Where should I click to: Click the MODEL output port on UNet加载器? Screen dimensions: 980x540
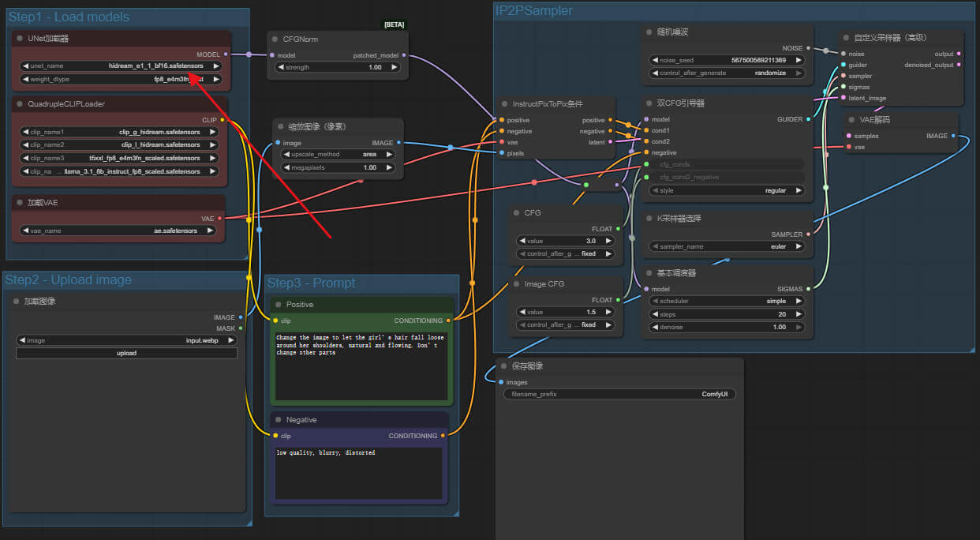226,54
